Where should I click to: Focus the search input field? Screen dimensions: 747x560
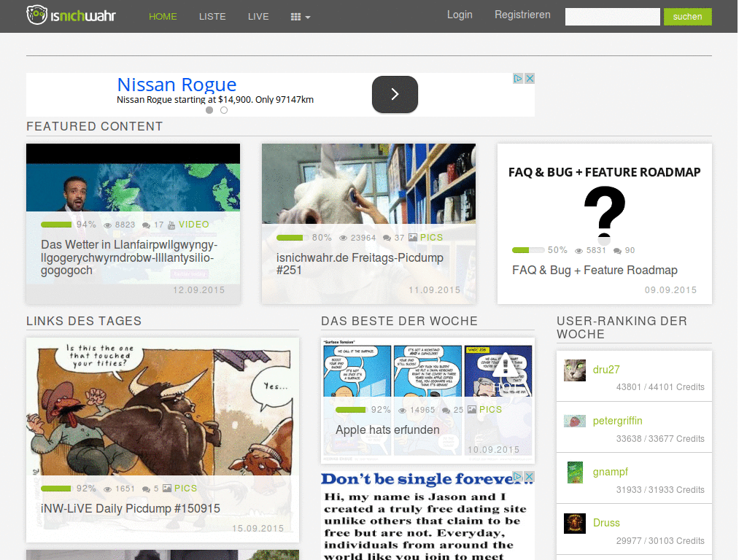coord(612,17)
